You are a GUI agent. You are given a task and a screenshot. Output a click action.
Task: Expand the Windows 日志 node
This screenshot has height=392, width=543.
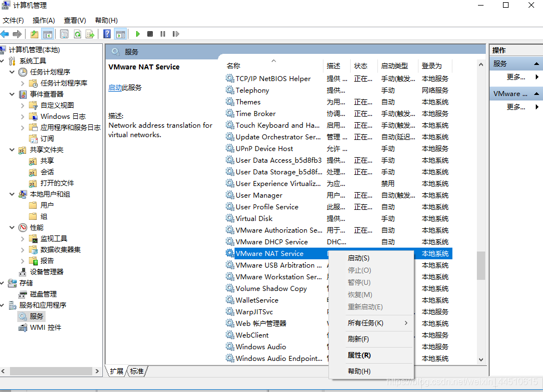(x=23, y=116)
